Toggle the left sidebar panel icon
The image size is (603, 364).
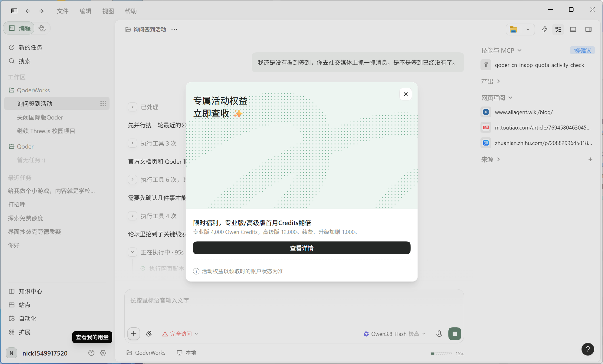14,11
